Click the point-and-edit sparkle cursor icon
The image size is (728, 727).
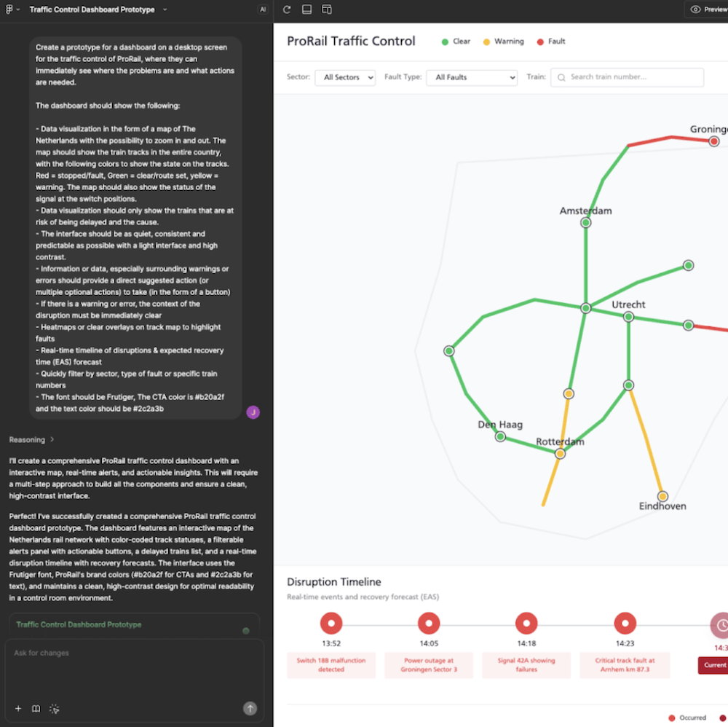[55, 708]
